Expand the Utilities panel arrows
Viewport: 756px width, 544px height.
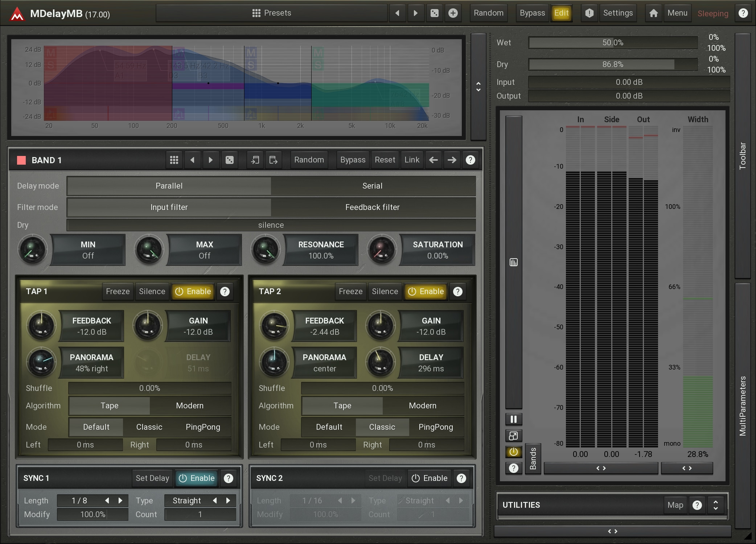coord(715,505)
